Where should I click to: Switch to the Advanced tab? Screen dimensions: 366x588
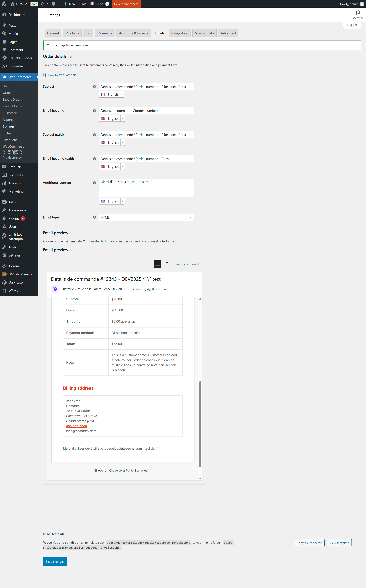[228, 33]
